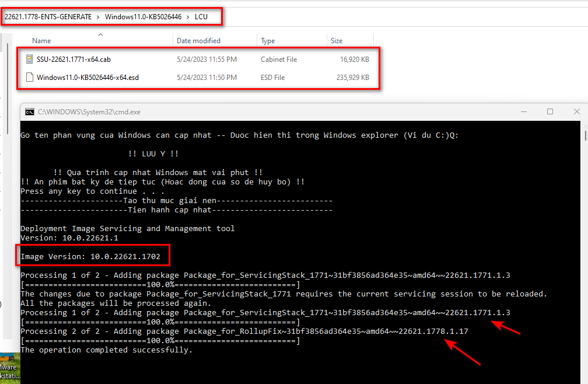Toggle sort direction arrow above Name

point(100,34)
